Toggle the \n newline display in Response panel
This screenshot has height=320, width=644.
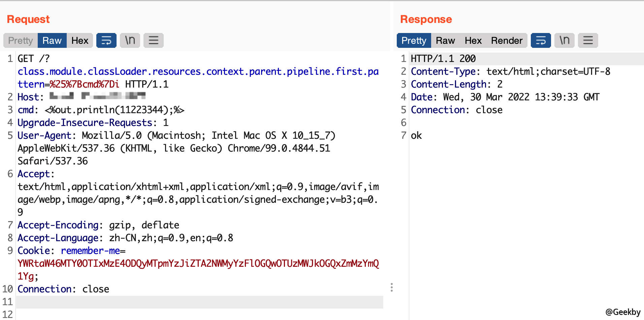pos(565,40)
